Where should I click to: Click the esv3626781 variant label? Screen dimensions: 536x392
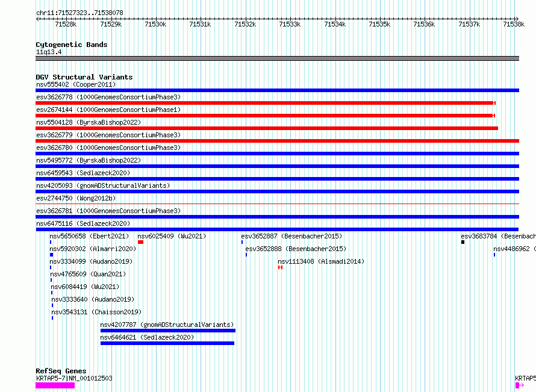pyautogui.click(x=108, y=211)
